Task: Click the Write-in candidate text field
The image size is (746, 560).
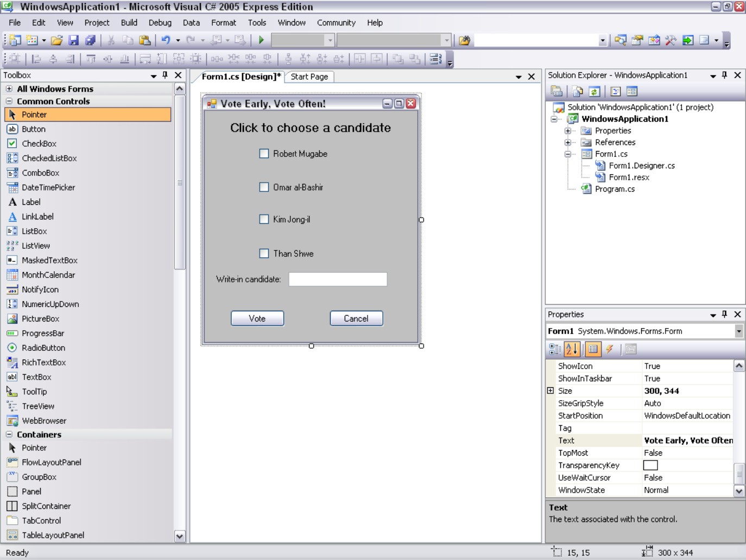Action: tap(338, 279)
